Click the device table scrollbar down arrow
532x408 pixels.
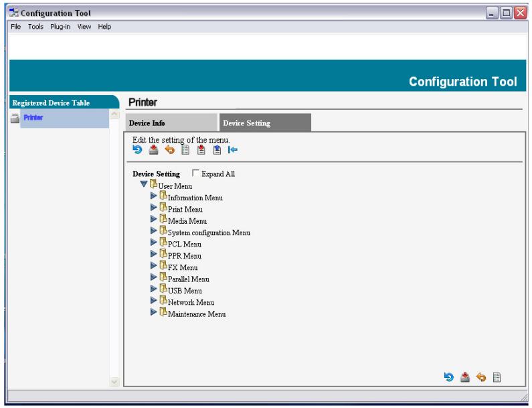point(114,383)
